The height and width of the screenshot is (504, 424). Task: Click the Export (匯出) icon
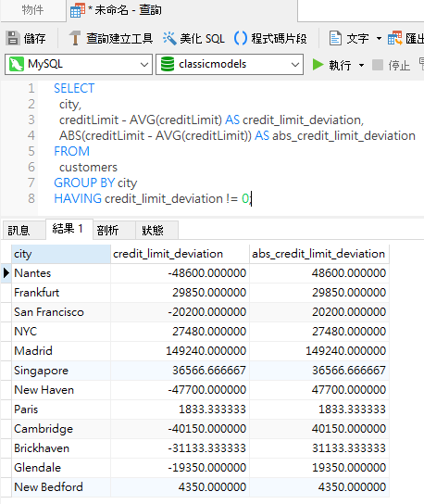(x=394, y=38)
